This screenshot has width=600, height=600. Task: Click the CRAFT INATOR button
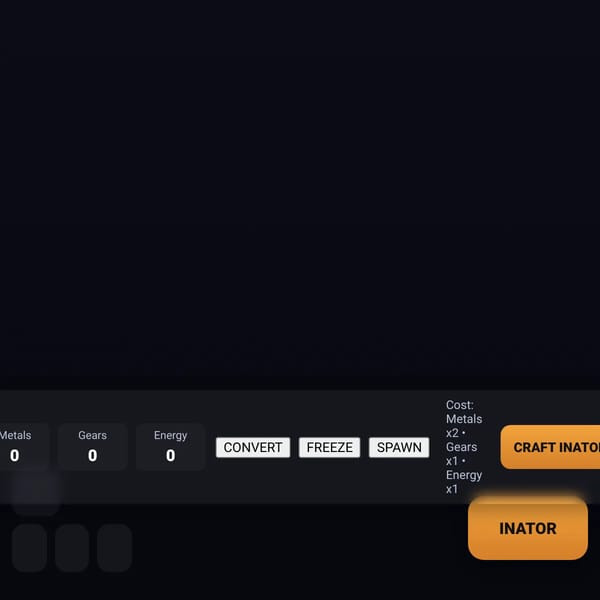point(551,447)
